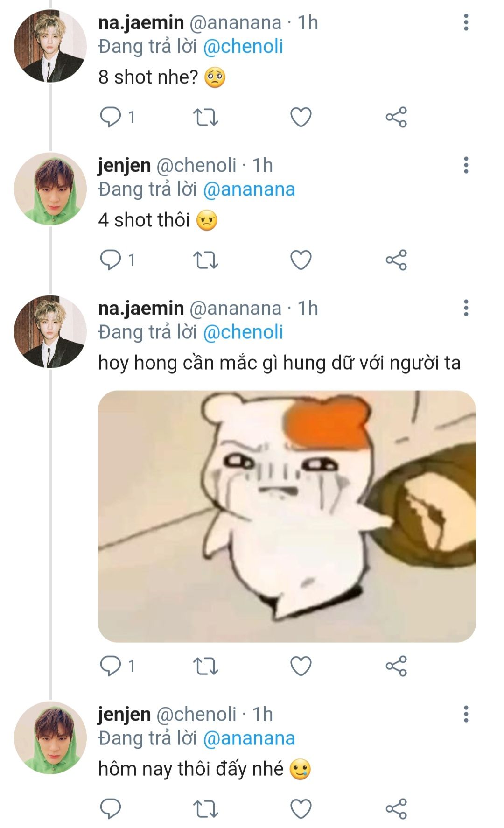This screenshot has width=504, height=828.
Task: Retweet the hamster meme tweet
Action: [206, 666]
